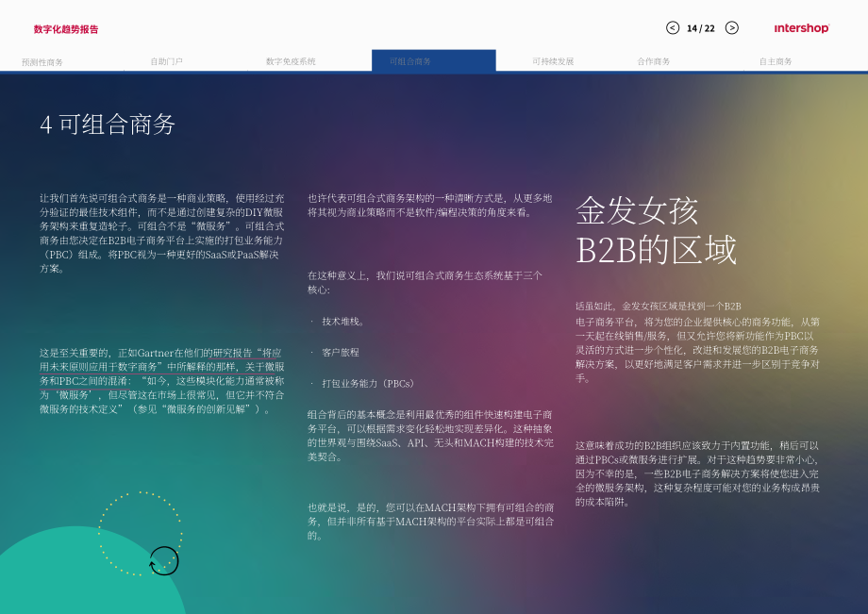
Task: Go to previous page arrow icon
Action: pyautogui.click(x=673, y=27)
